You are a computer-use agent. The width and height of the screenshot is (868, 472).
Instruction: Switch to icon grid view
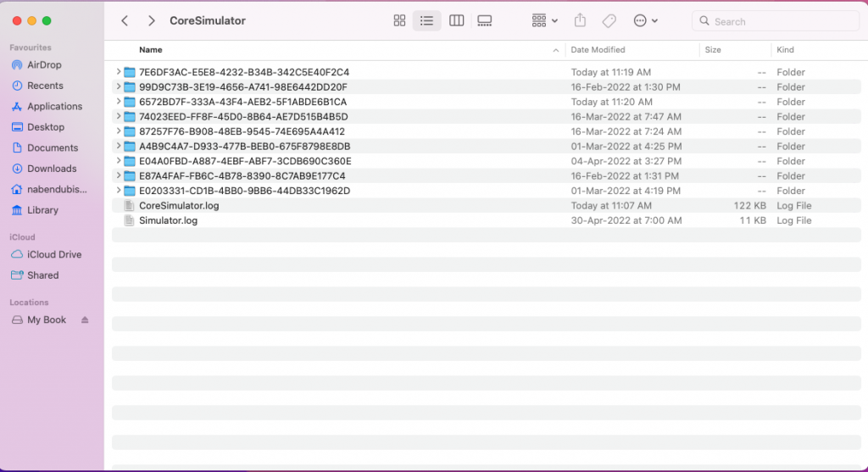click(399, 21)
